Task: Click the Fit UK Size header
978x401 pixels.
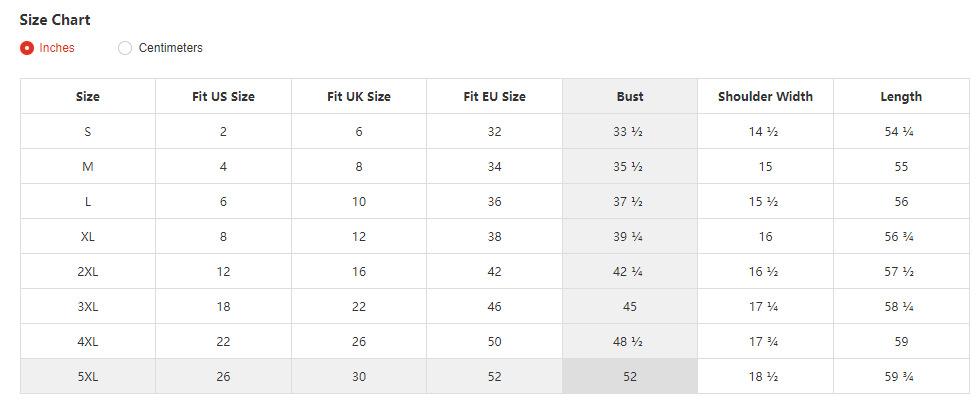Action: pyautogui.click(x=359, y=97)
